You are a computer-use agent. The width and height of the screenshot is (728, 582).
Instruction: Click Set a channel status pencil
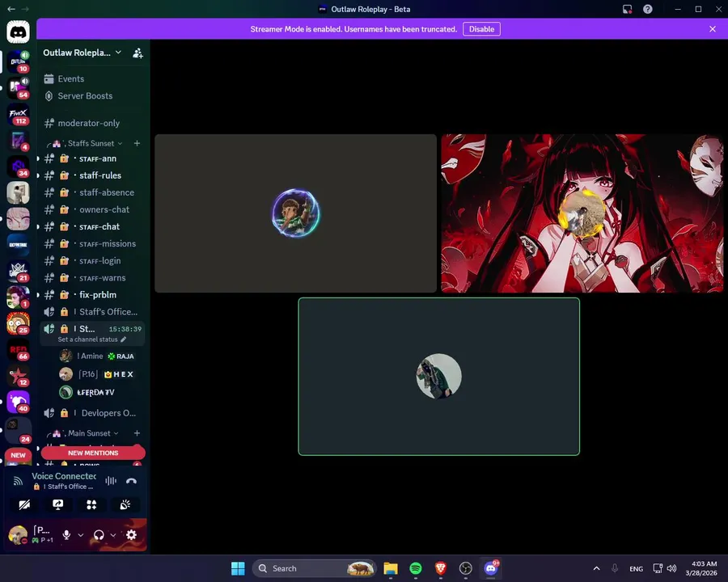tap(124, 339)
